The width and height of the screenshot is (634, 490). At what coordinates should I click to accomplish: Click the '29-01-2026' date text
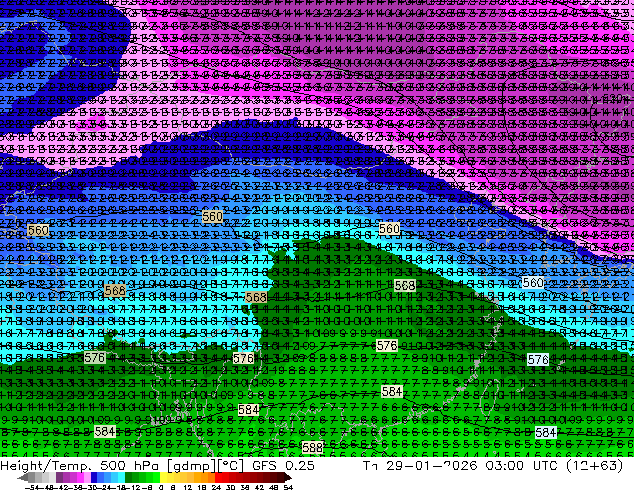(x=431, y=465)
